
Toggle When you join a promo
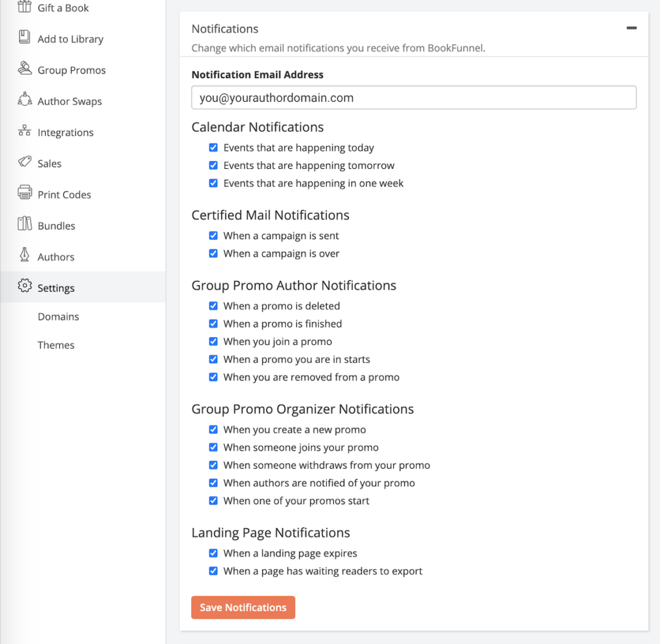click(x=213, y=342)
